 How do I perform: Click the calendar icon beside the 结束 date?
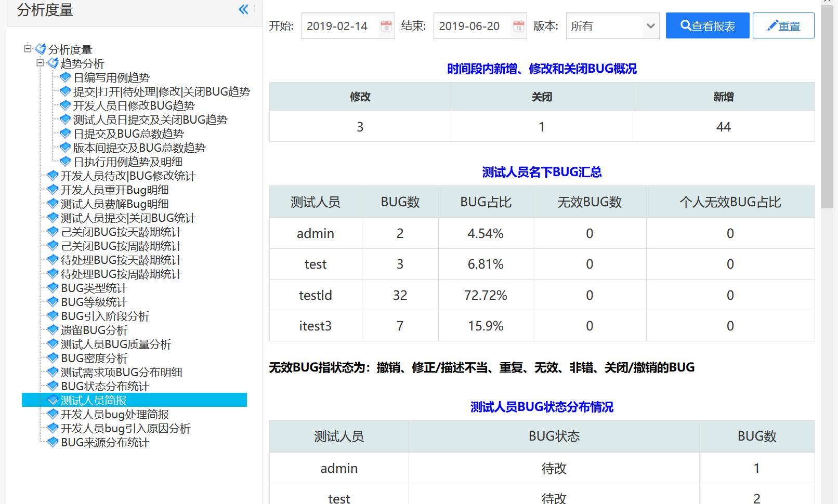517,25
